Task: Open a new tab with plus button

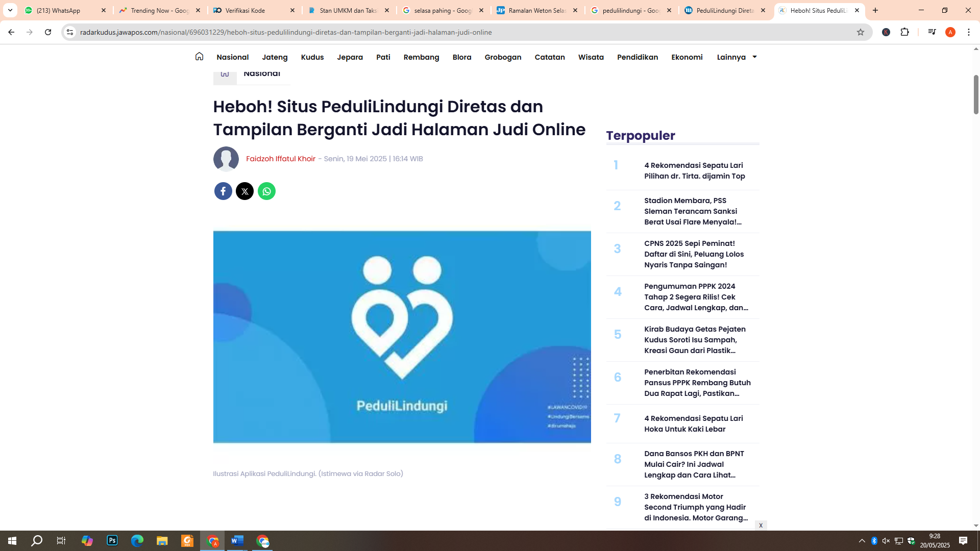Action: coord(875,10)
